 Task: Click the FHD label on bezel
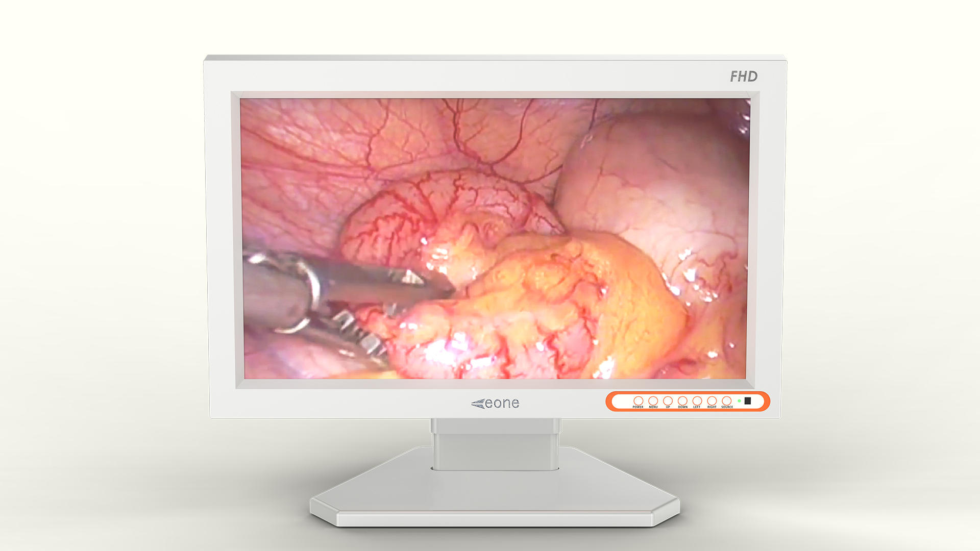[743, 77]
